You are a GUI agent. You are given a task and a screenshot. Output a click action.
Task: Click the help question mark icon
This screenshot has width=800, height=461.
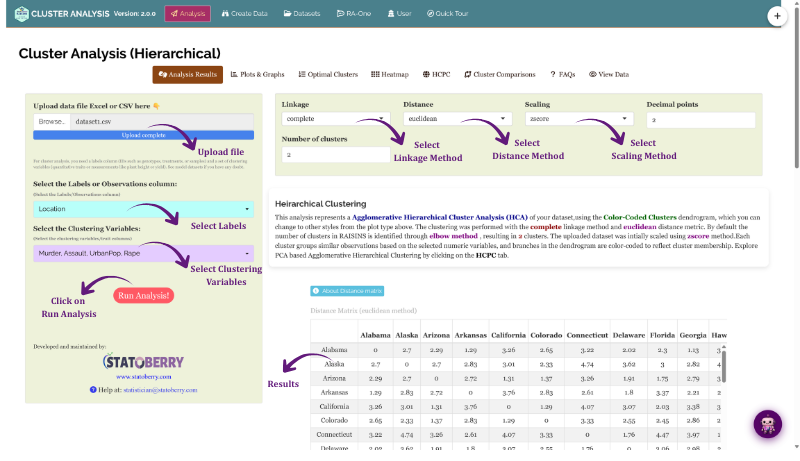coord(93,390)
